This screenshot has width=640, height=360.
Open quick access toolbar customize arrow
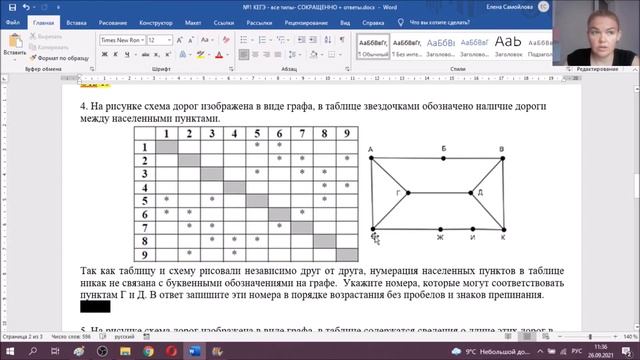[58, 7]
